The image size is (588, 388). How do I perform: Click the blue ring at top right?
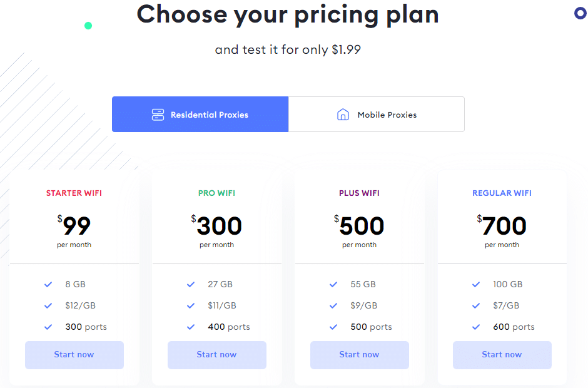[x=580, y=13]
